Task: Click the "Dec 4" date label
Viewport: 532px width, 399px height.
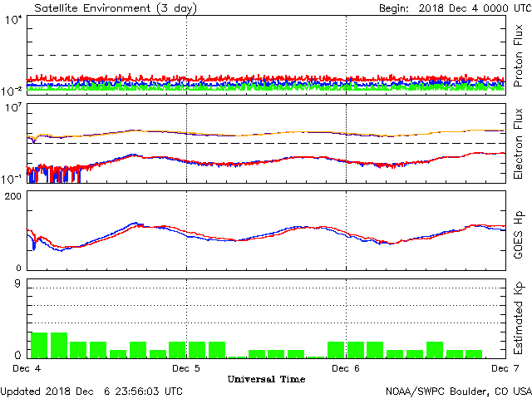Action: 27,368
